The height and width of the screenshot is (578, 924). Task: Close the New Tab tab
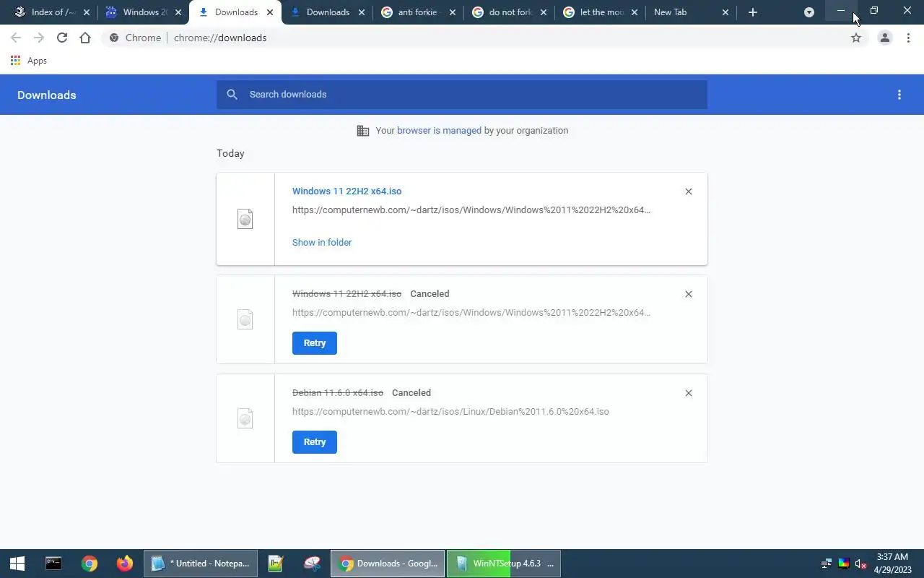pos(725,12)
